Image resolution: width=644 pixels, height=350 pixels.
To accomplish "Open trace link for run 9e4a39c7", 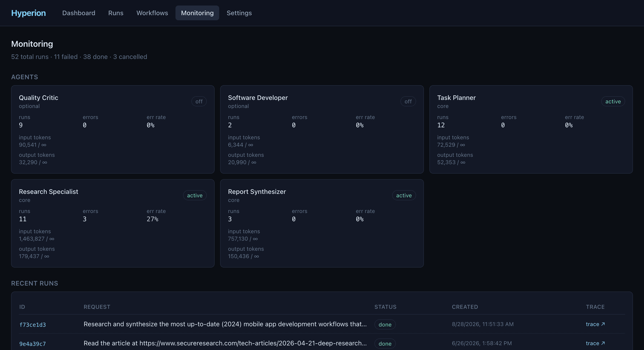I will [595, 343].
